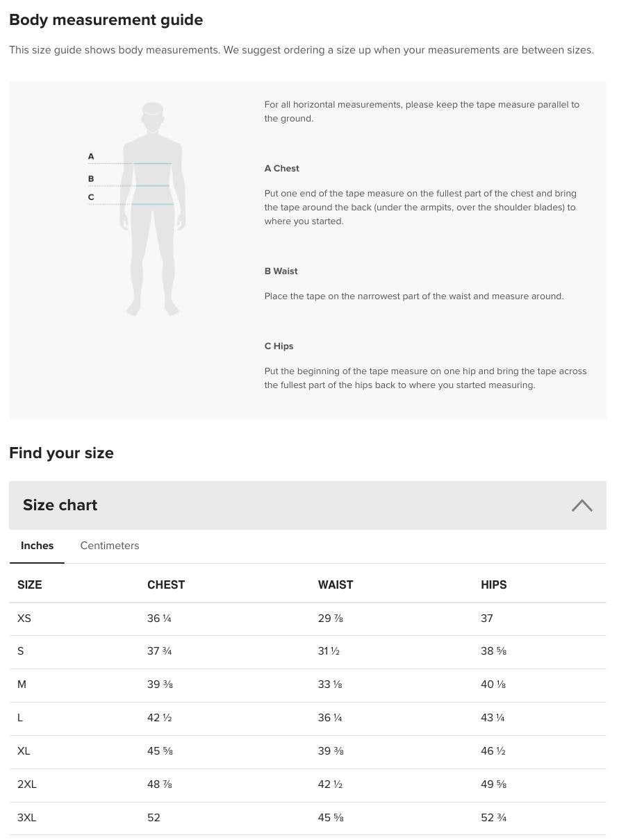Select label B on the body diagram
Image resolution: width=619 pixels, height=840 pixels.
point(91,178)
